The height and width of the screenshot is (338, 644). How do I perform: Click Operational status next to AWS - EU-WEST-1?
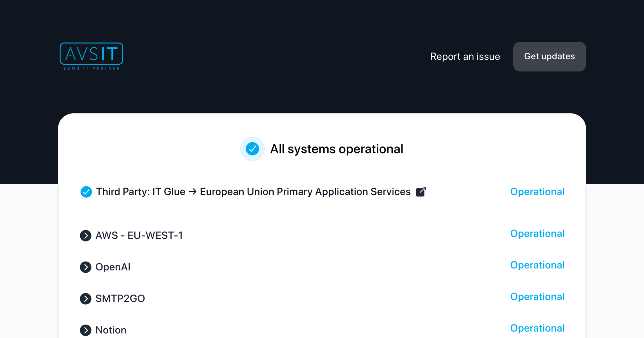(x=537, y=233)
